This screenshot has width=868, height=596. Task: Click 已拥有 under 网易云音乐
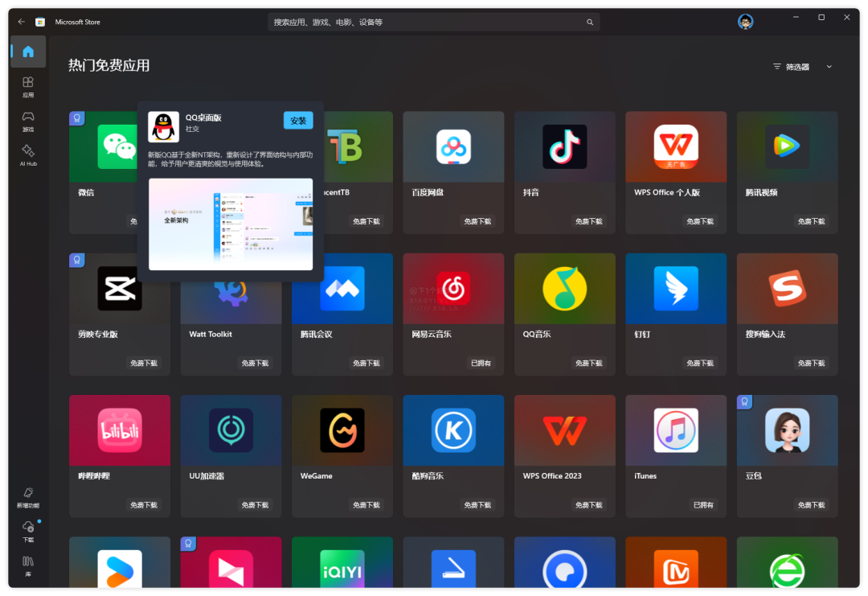(x=481, y=363)
